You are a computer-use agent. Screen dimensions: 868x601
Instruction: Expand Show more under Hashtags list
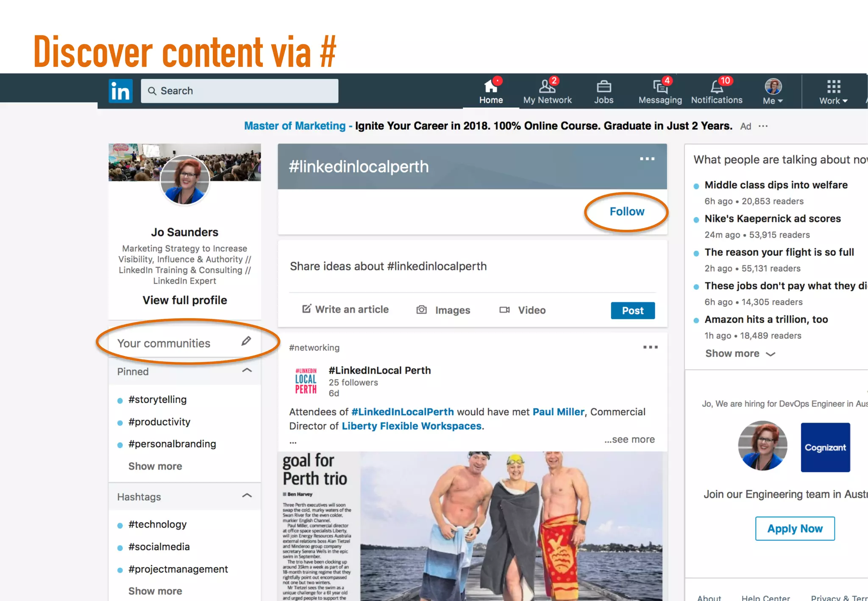(155, 591)
